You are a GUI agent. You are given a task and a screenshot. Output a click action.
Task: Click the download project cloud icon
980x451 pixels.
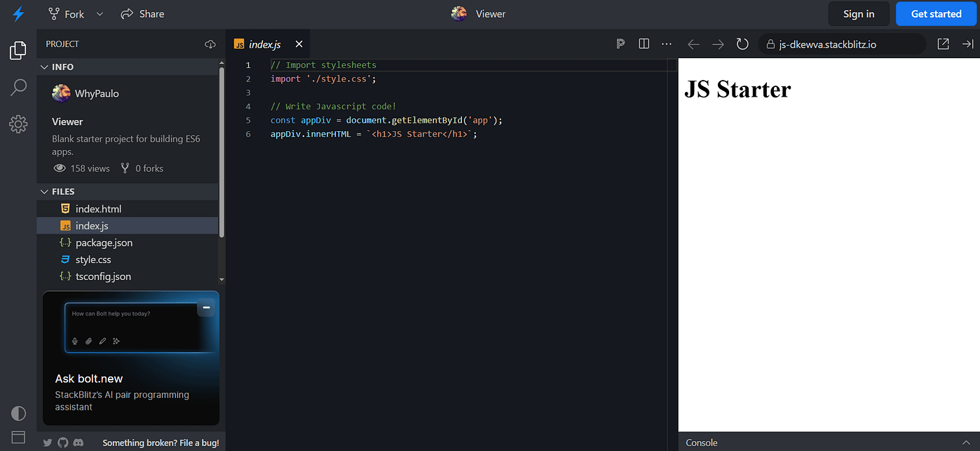pyautogui.click(x=210, y=43)
